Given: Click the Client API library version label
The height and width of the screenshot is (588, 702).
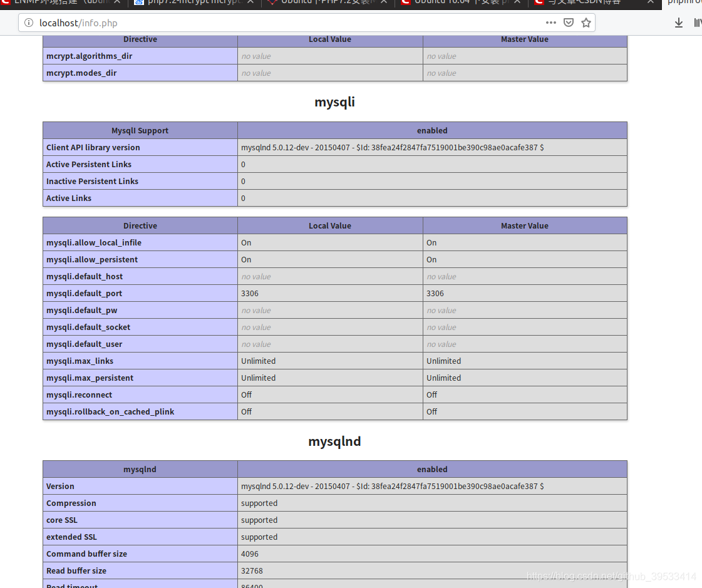Looking at the screenshot, I should [x=93, y=147].
